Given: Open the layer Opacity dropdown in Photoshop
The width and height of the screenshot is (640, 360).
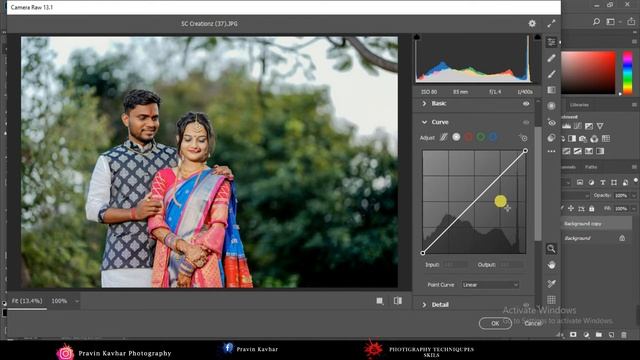Looking at the screenshot, I should click(634, 196).
